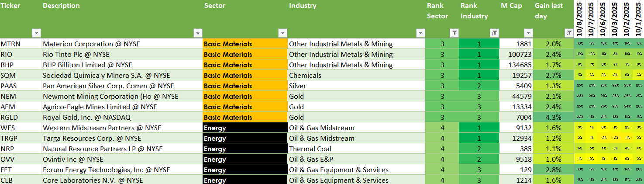This screenshot has width=644, height=184.
Task: Click Core Laboratories N.V. @ NYSE cell
Action: 122,180
